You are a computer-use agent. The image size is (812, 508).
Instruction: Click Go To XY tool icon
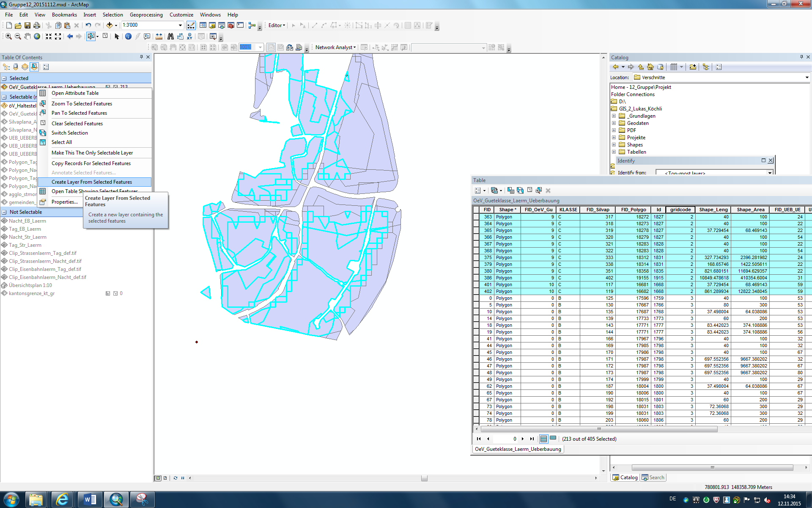point(189,36)
